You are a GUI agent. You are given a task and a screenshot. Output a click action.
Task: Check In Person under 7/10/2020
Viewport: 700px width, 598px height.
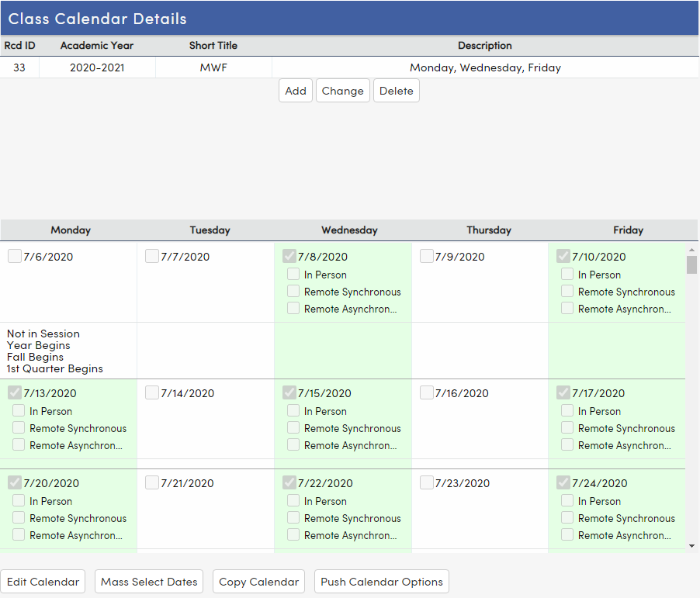pos(567,274)
